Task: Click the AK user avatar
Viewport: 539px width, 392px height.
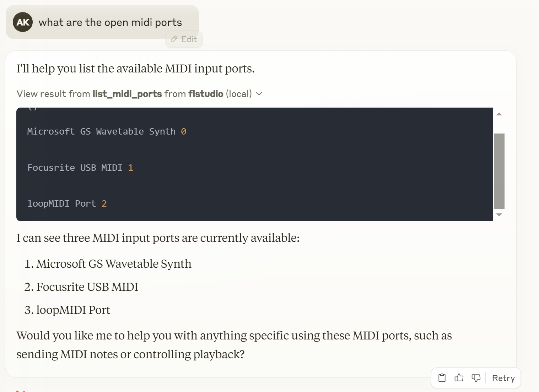Action: coord(23,22)
